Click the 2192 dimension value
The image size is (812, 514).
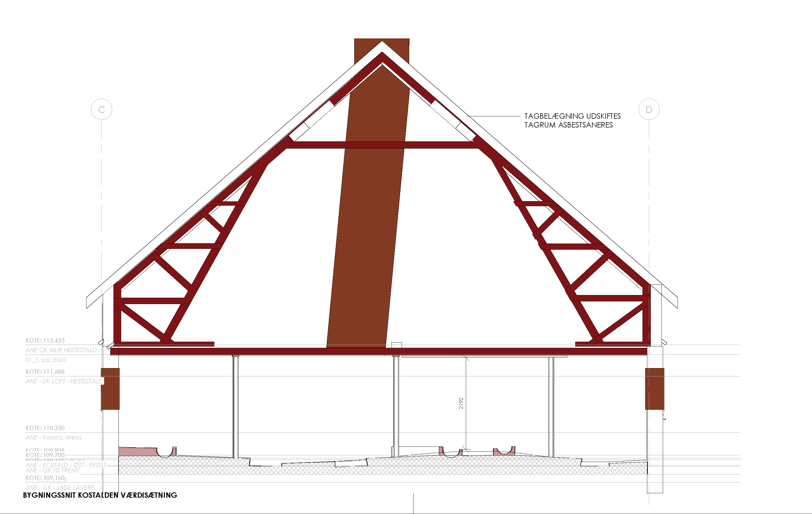click(x=461, y=404)
